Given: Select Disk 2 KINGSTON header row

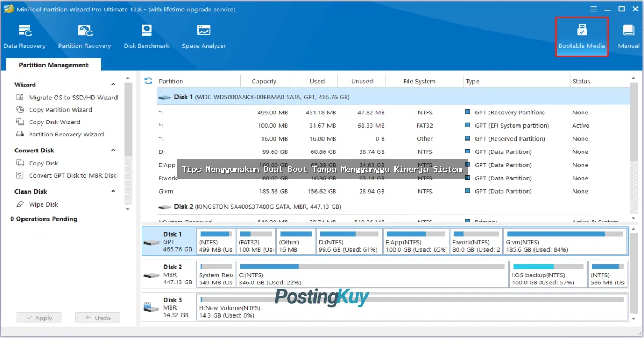Looking at the screenshot, I should pos(393,207).
